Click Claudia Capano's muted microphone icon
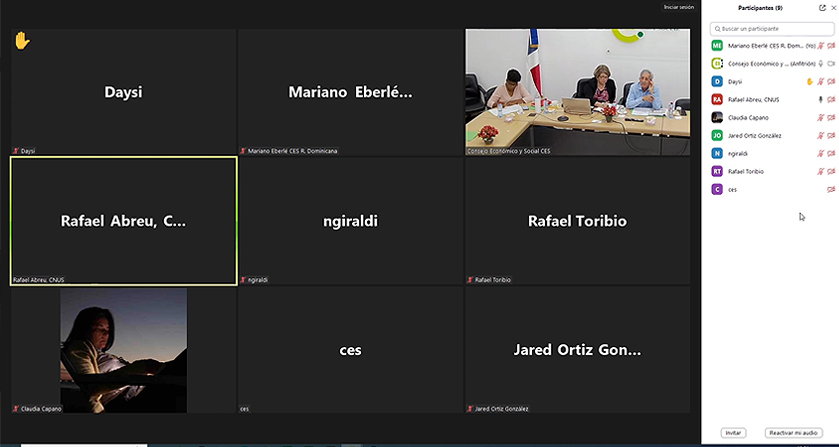This screenshot has width=839, height=447. point(821,117)
